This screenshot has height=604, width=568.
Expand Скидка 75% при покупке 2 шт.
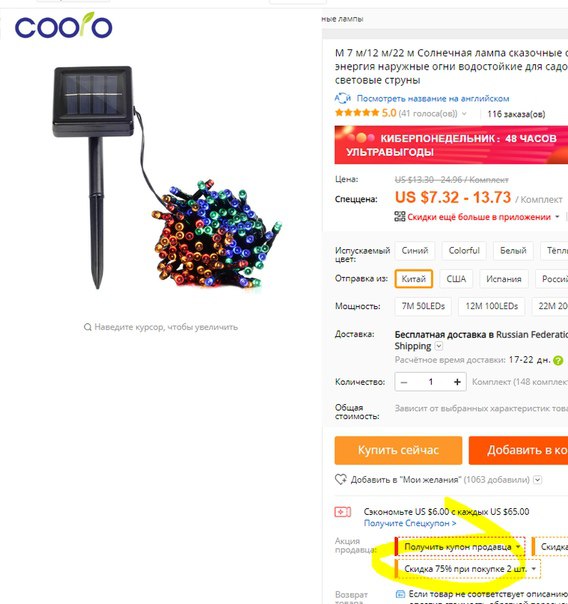[x=468, y=569]
